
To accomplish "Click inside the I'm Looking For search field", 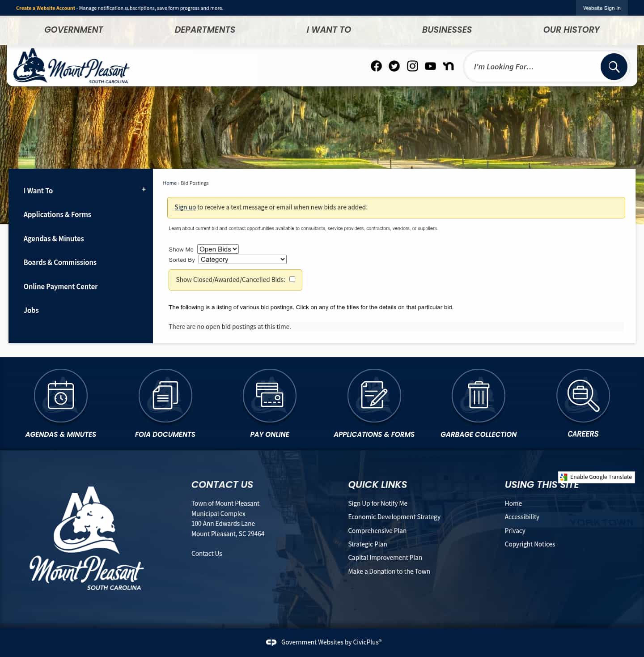I will (528, 66).
